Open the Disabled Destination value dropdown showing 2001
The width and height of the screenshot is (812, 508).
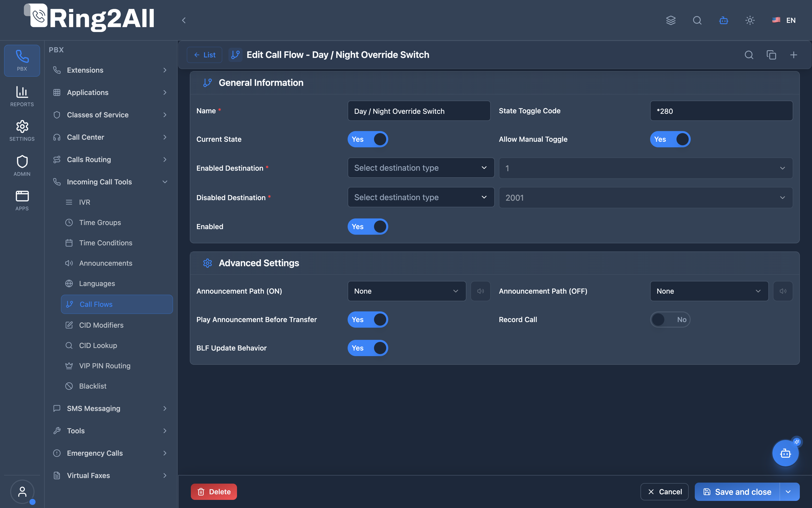pos(646,198)
